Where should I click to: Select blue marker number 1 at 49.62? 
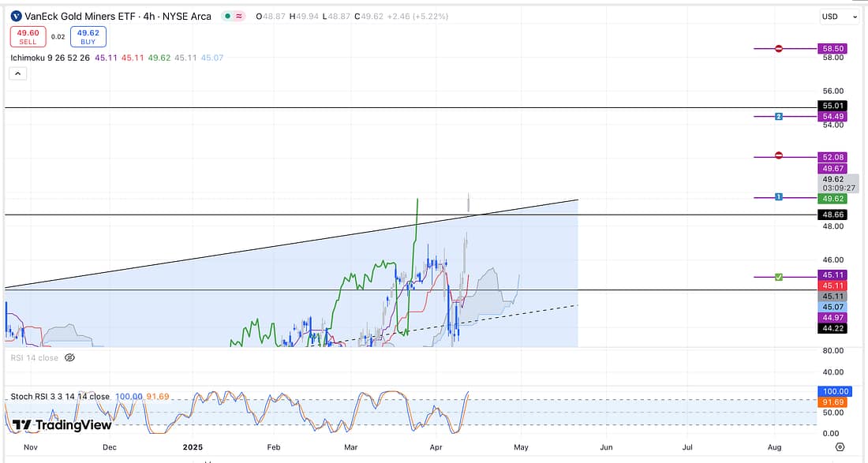(779, 196)
